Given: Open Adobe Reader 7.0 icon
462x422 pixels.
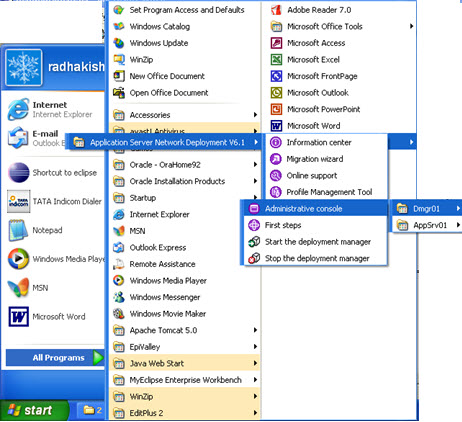Looking at the screenshot, I should [x=276, y=10].
